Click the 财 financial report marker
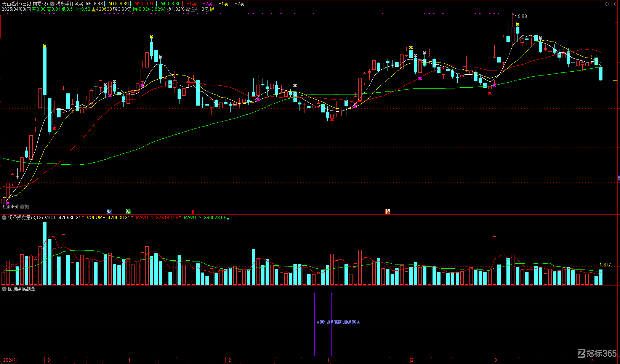Screen dimensions: 620x364 tap(109, 211)
